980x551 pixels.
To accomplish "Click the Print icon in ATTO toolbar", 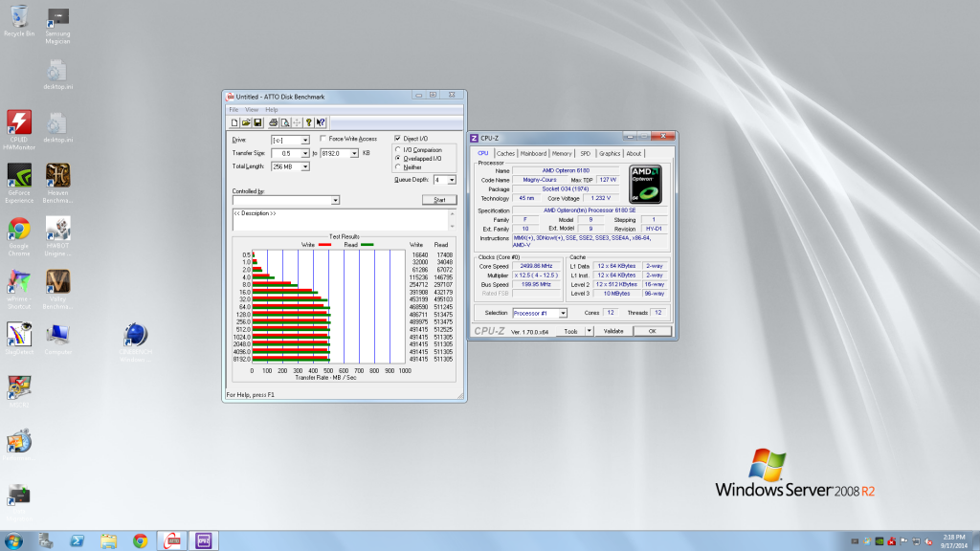I will coord(273,122).
